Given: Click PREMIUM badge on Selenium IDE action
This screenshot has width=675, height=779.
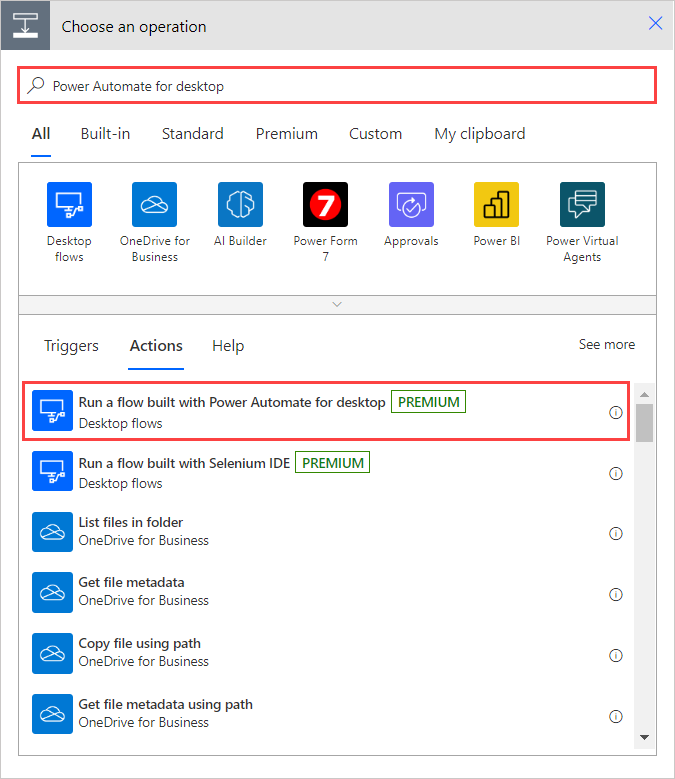Looking at the screenshot, I should point(333,463).
